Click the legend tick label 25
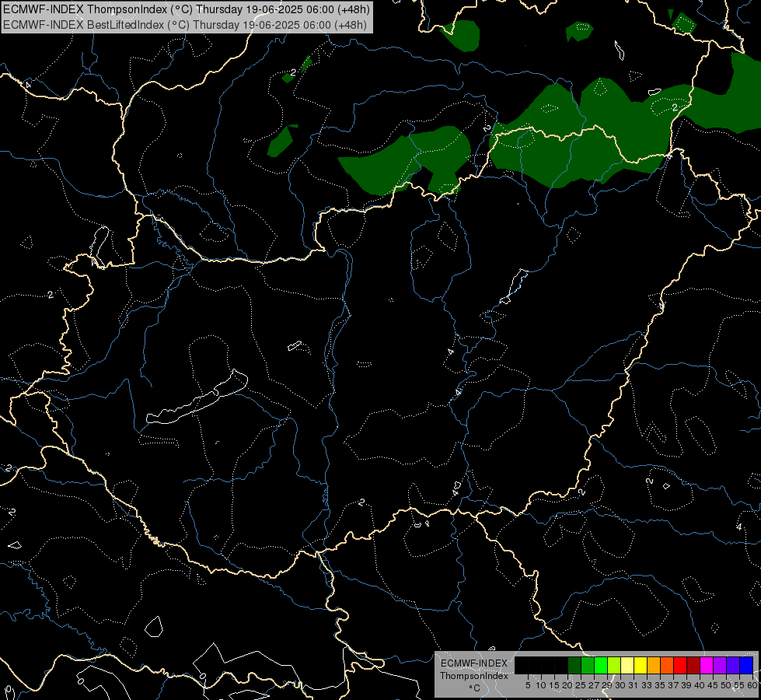The height and width of the screenshot is (700, 761). 581,685
